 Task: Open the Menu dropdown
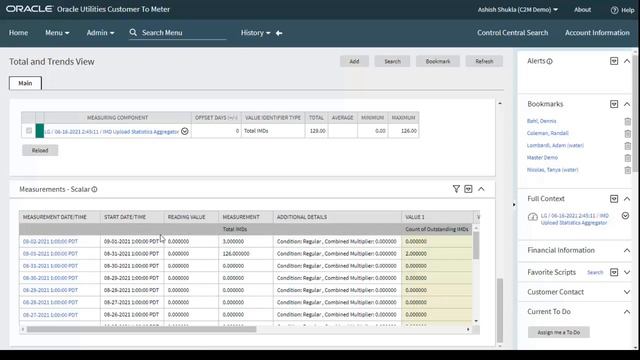coord(57,33)
